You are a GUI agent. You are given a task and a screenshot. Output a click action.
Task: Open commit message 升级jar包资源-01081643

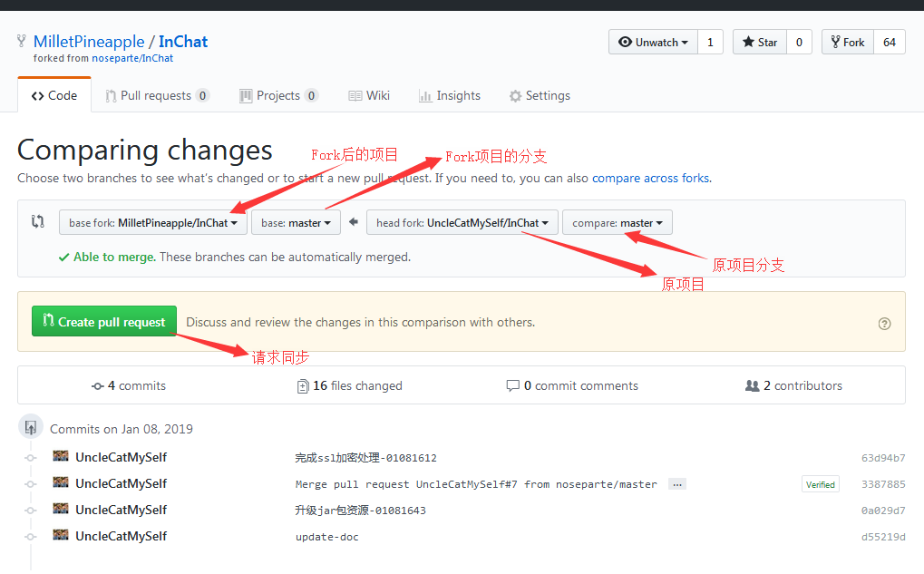(x=360, y=511)
